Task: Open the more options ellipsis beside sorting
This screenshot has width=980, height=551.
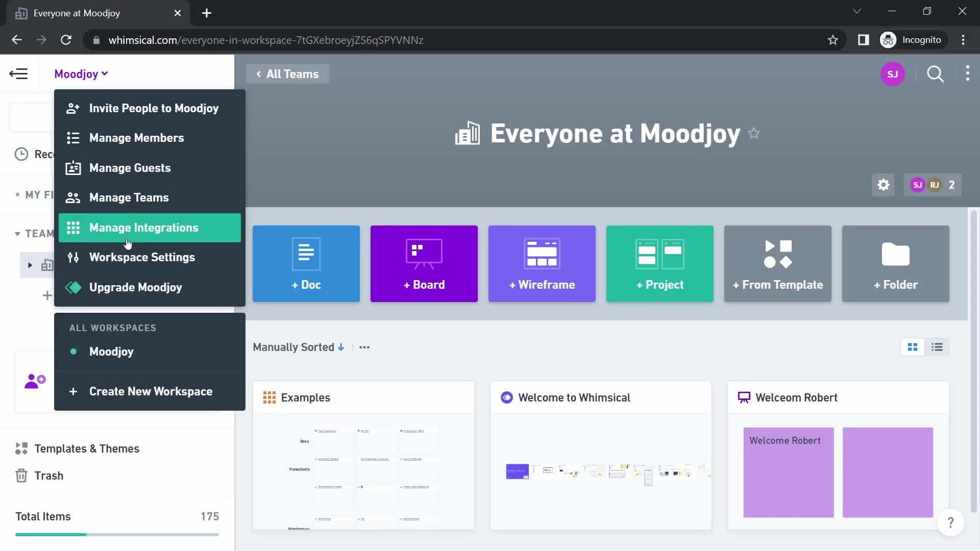Action: pos(364,347)
